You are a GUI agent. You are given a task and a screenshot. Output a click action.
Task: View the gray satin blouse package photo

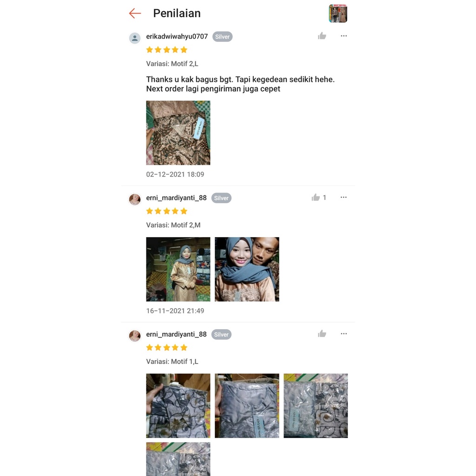[247, 406]
